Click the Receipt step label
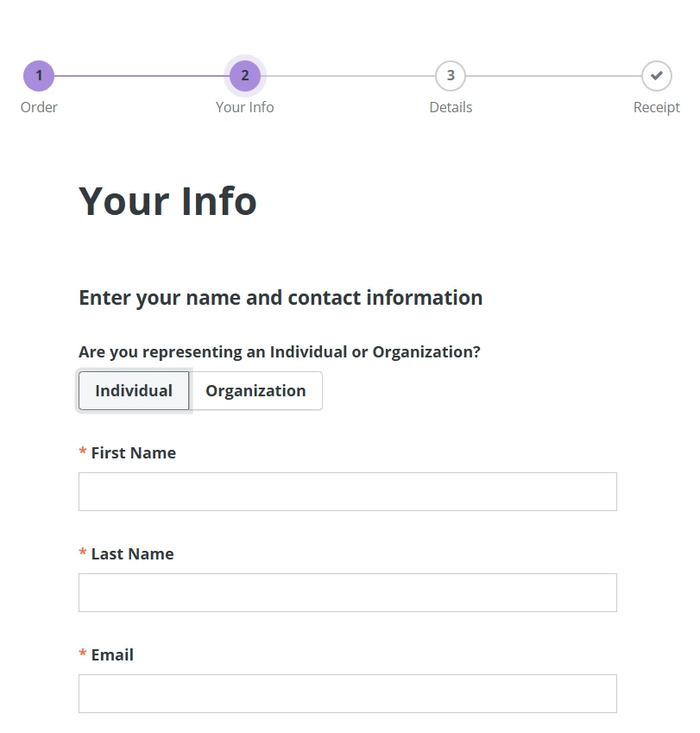The image size is (700, 733). (x=656, y=107)
